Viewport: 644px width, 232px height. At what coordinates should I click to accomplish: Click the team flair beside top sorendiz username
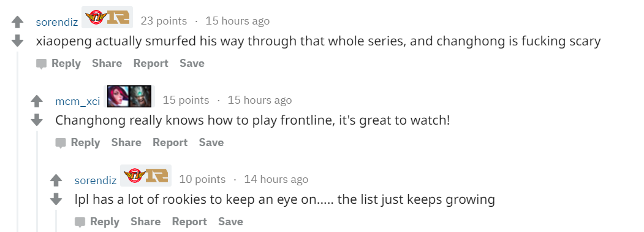click(107, 17)
